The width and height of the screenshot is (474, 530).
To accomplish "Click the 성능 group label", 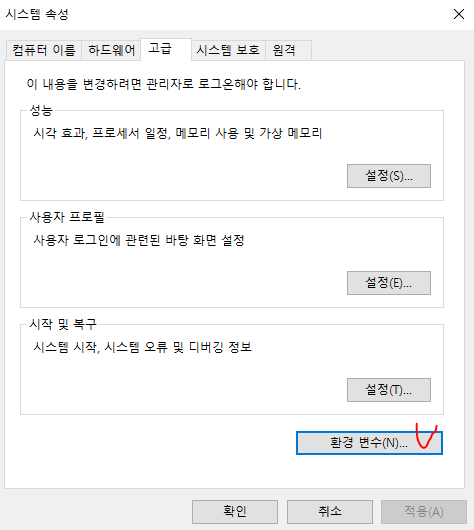I will click(x=41, y=110).
